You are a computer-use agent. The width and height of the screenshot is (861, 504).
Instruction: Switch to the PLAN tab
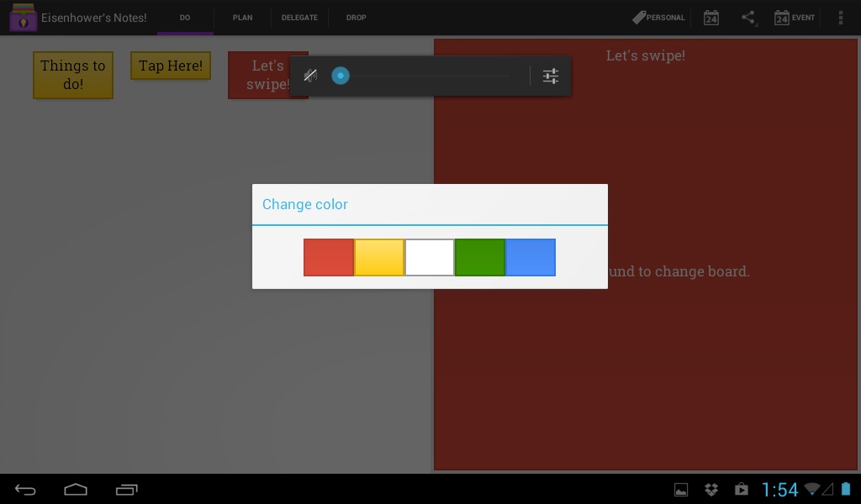tap(243, 18)
